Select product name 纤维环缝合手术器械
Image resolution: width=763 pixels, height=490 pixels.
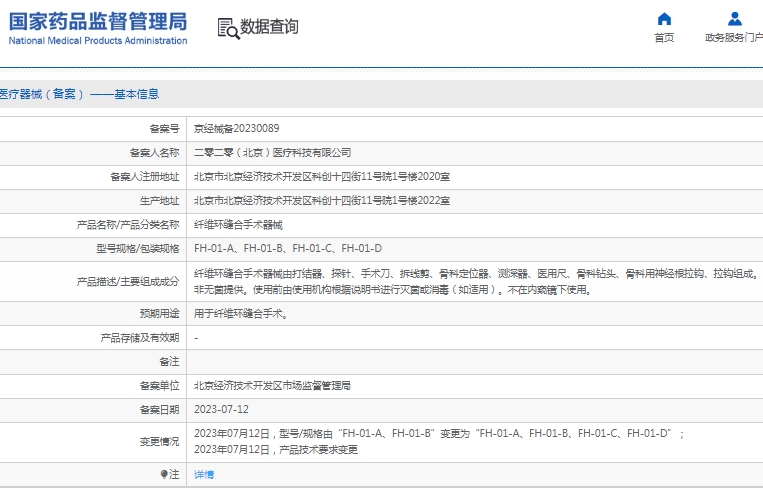pyautogui.click(x=238, y=225)
